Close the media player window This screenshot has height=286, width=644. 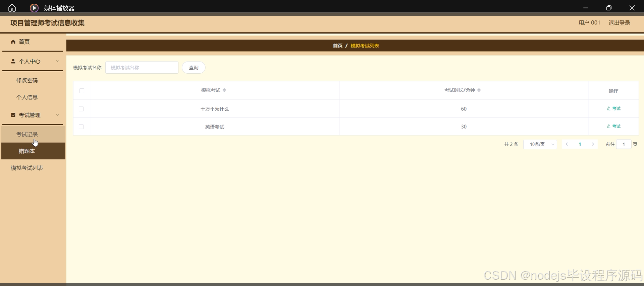click(632, 8)
